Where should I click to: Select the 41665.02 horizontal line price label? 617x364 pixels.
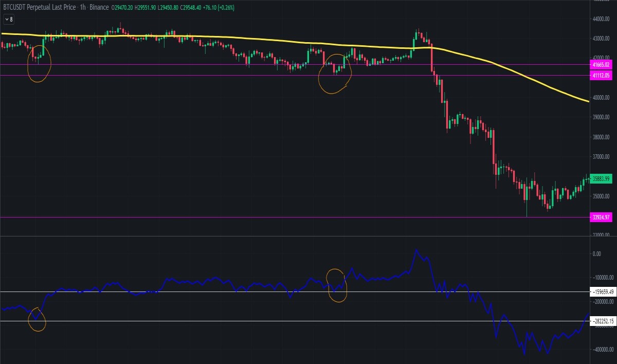tap(601, 65)
